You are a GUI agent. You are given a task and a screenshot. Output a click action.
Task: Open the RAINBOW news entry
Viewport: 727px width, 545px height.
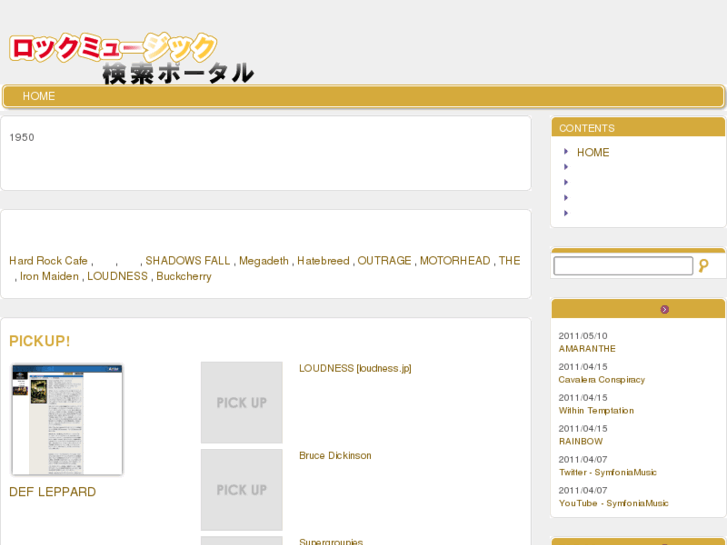pos(580,442)
